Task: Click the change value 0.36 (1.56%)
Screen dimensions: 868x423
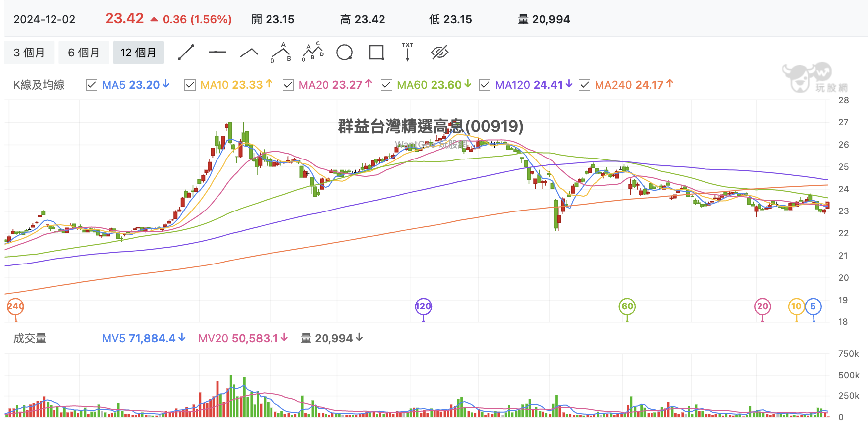Action: pyautogui.click(x=197, y=20)
